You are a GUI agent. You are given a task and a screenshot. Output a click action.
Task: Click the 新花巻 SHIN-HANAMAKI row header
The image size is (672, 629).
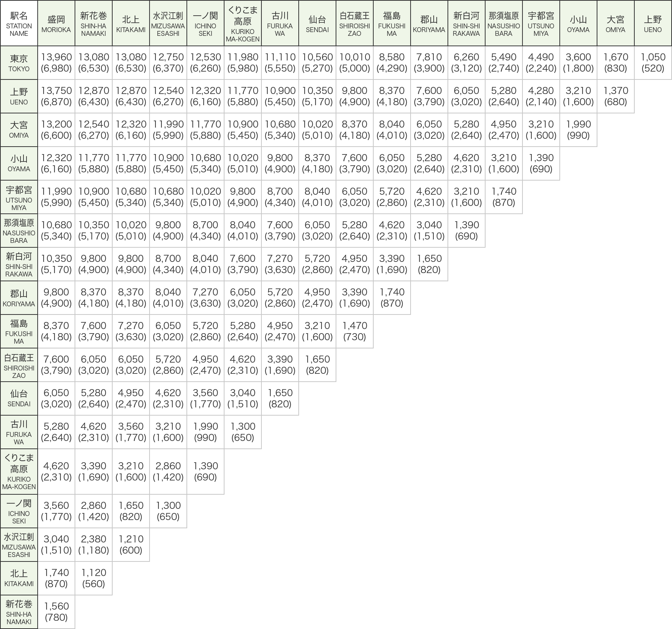pos(19,612)
